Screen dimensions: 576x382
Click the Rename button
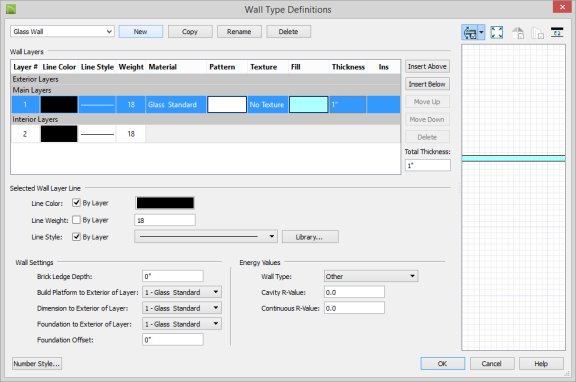point(239,32)
